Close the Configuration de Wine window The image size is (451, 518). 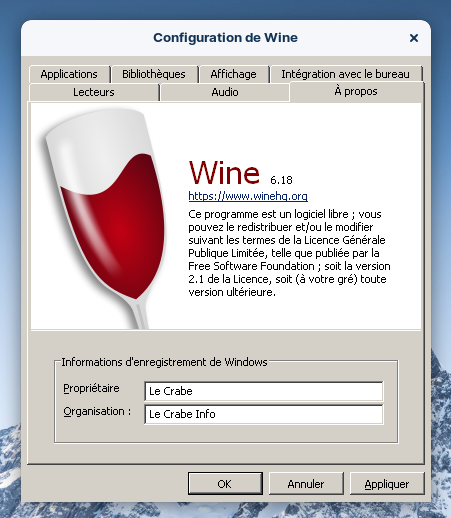(x=414, y=38)
